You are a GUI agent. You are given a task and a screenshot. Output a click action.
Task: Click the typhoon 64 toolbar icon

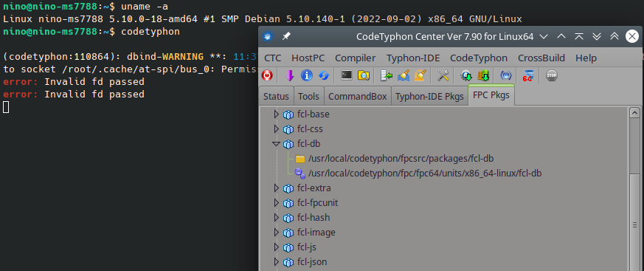coord(527,75)
